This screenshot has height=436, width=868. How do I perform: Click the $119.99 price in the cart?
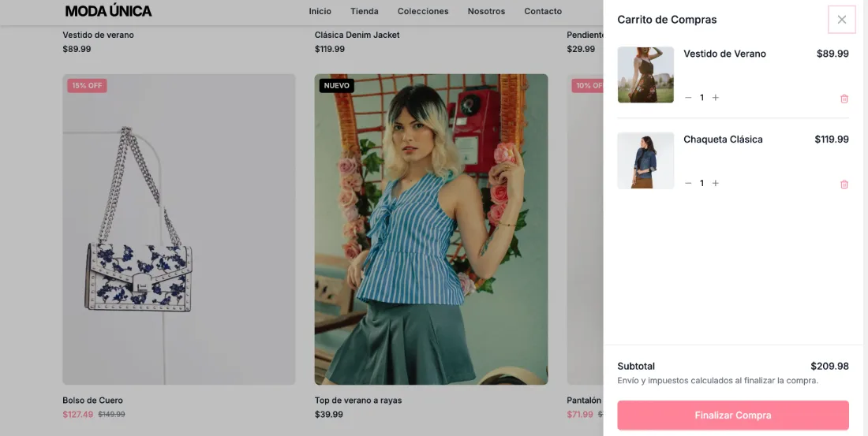(x=832, y=140)
